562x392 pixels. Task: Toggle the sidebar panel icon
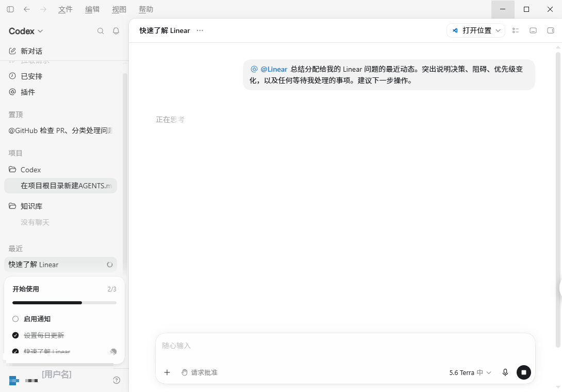10,9
